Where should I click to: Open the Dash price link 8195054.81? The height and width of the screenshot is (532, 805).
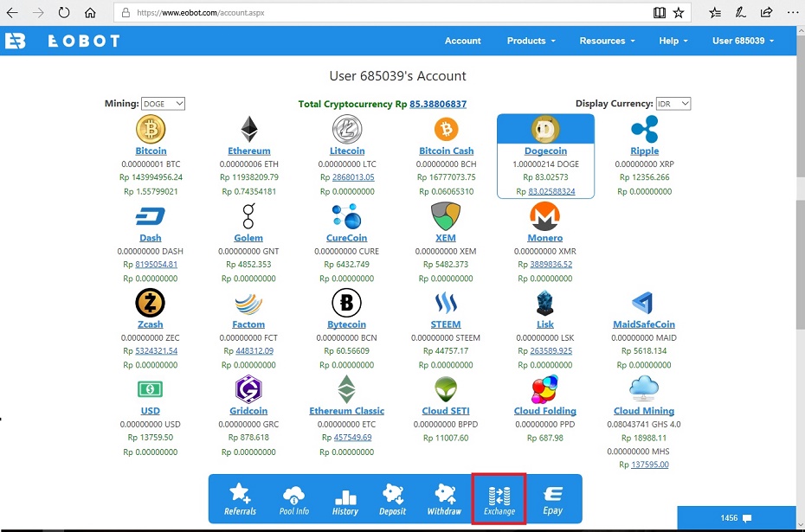click(156, 265)
